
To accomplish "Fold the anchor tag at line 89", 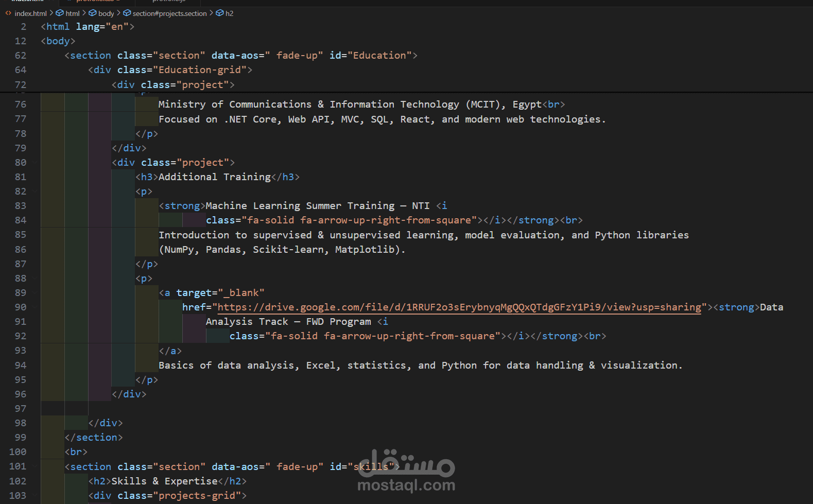I will 34,293.
